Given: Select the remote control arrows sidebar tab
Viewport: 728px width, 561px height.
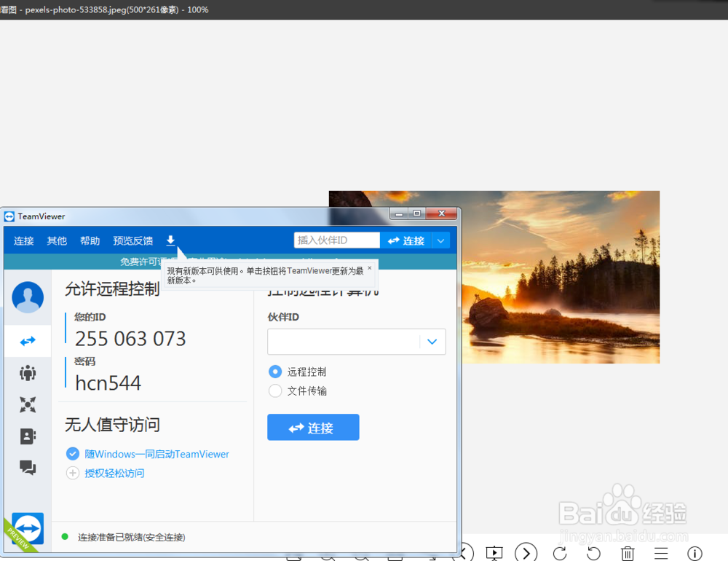Looking at the screenshot, I should click(28, 341).
